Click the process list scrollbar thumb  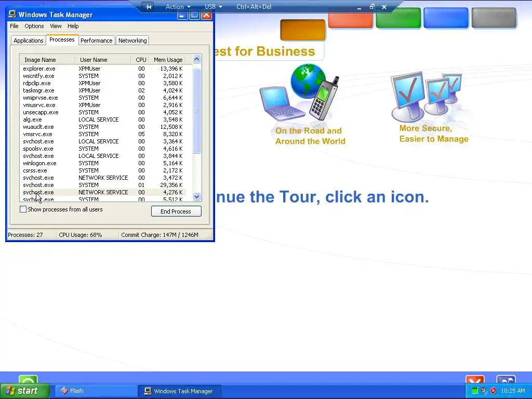coord(196,110)
